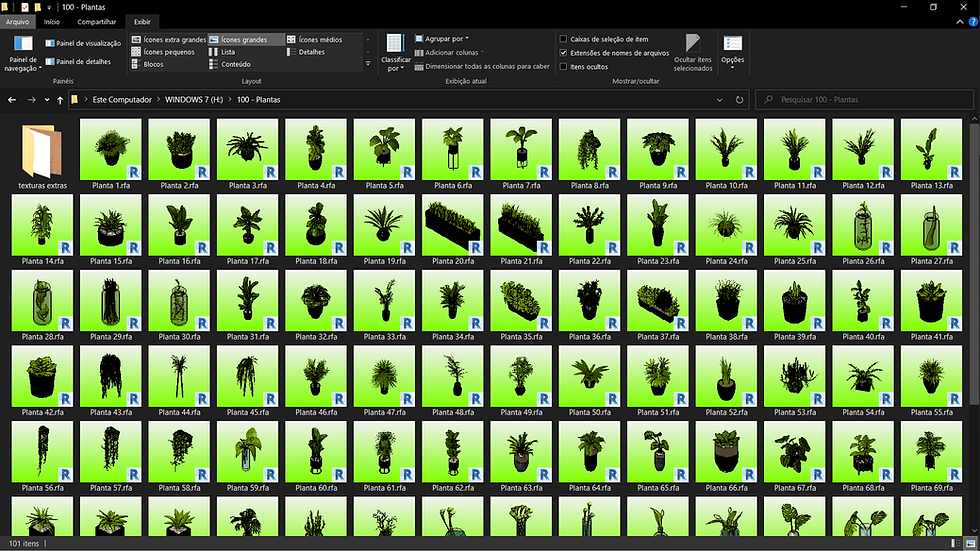Image resolution: width=980 pixels, height=551 pixels.
Task: Select Planta 7.rfa file
Action: [x=521, y=154]
